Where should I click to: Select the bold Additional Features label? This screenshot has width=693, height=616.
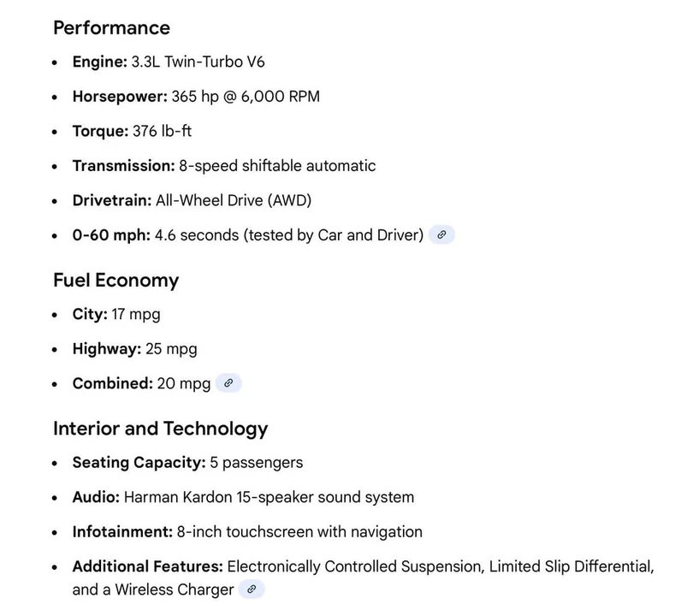click(148, 566)
